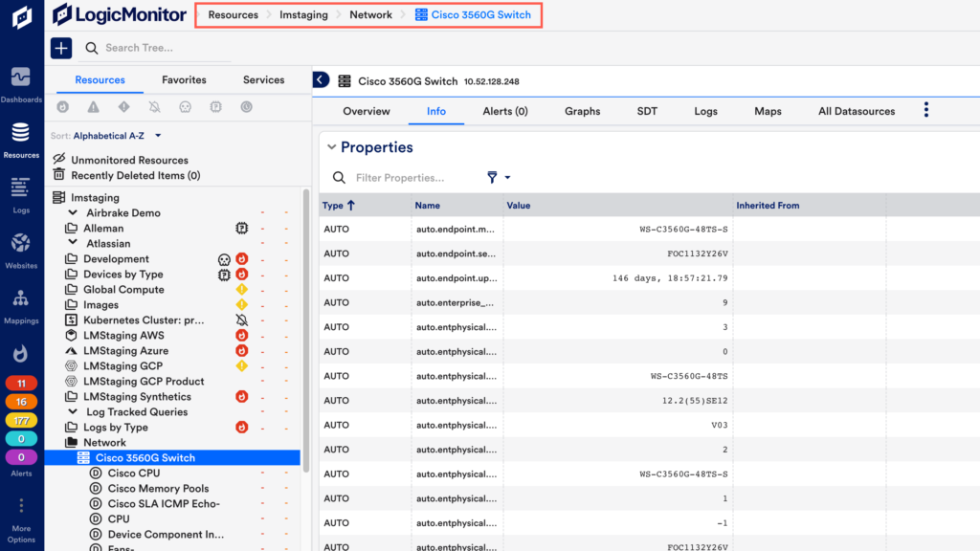Select Cisco CPU datasource in tree
This screenshot has width=980, height=551.
[x=134, y=474]
